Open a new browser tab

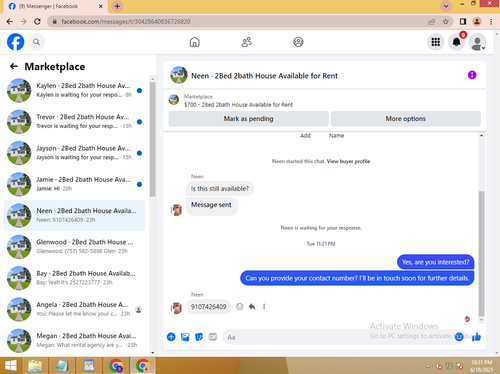[117, 6]
